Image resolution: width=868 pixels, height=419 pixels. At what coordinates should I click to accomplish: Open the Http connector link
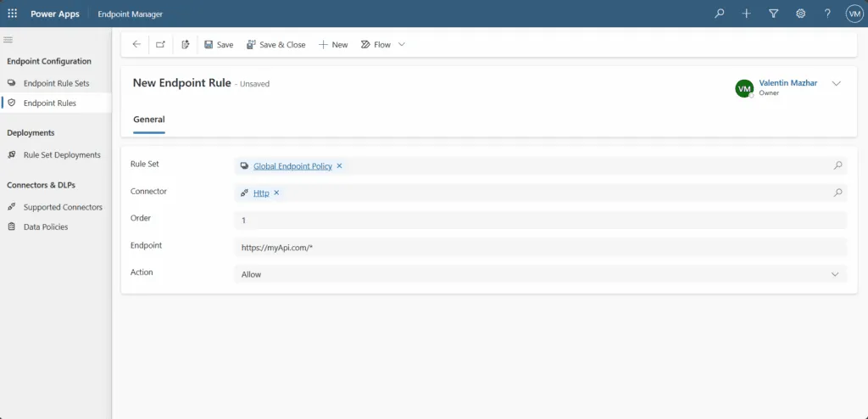coord(261,193)
